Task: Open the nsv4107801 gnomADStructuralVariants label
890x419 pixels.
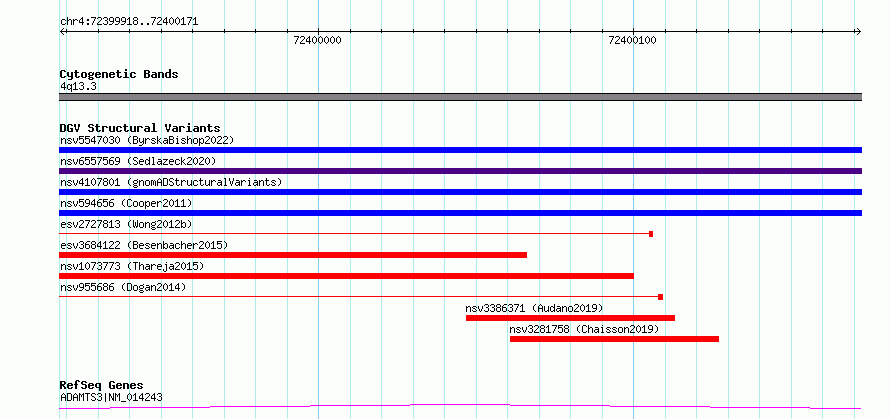Action: tap(171, 182)
